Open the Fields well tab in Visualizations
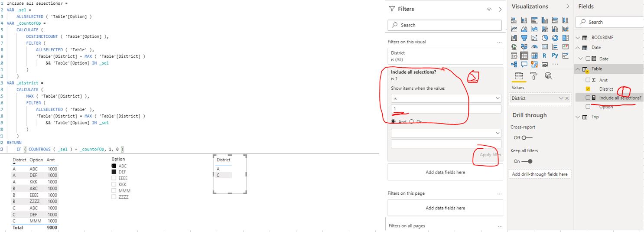This screenshot has height=232, width=644. [519, 76]
